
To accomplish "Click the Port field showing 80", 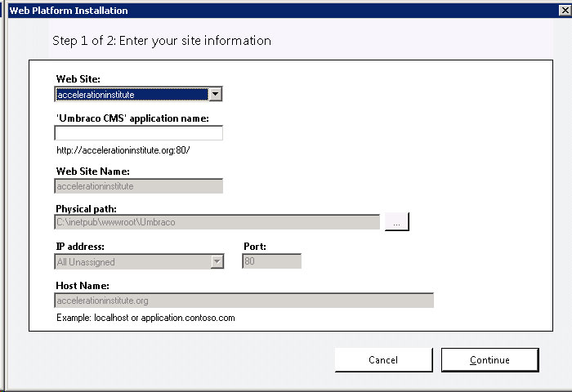I will [271, 261].
